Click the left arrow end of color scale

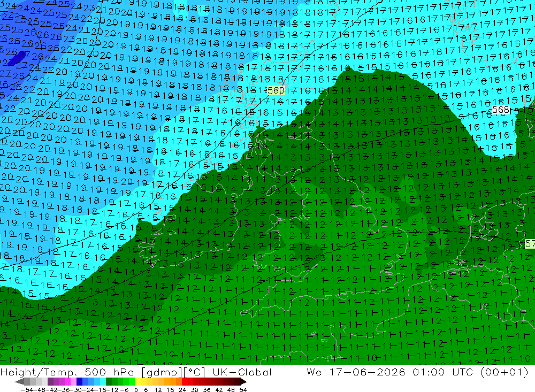pos(19,382)
